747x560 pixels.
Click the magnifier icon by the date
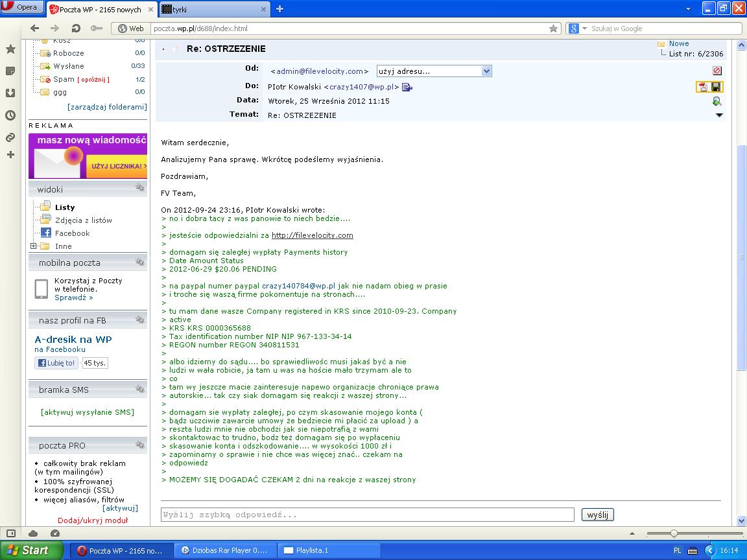[717, 101]
